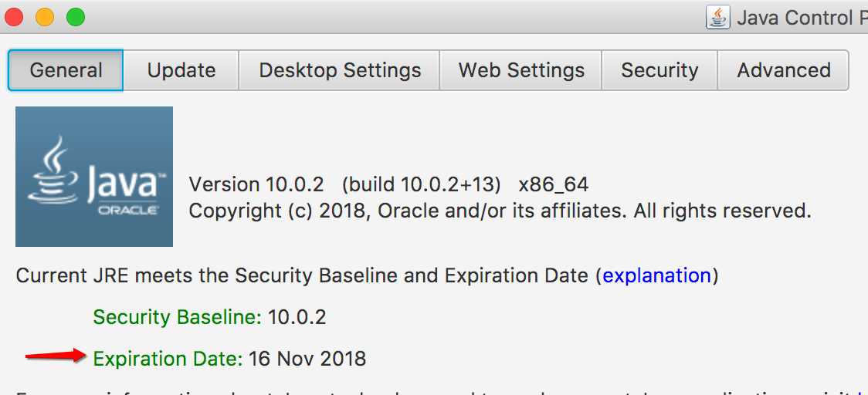The width and height of the screenshot is (868, 395).
Task: Click the Java cup icon in title bar
Action: 717,18
